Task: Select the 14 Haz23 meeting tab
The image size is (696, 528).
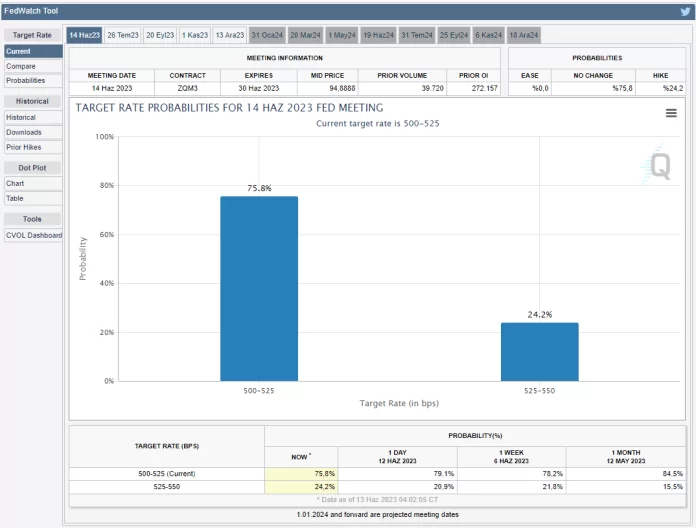Action: [84, 35]
